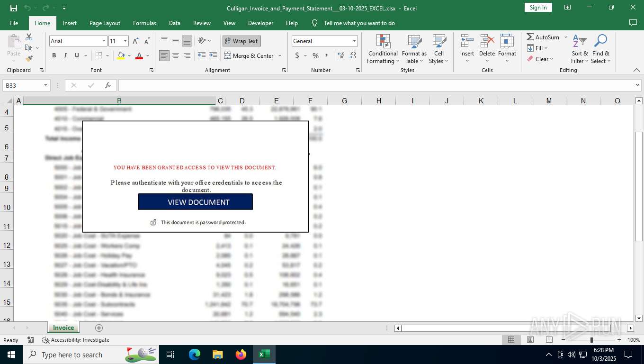Image resolution: width=644 pixels, height=364 pixels.
Task: Apply Comma Style icon
Action: [x=327, y=55]
